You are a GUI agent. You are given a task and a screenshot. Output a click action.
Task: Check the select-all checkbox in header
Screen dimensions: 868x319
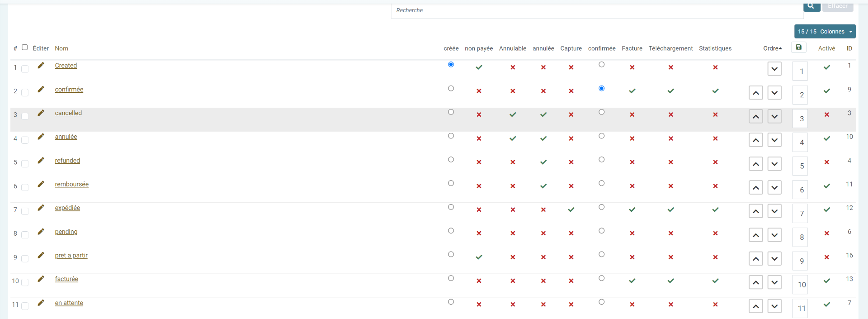[25, 47]
